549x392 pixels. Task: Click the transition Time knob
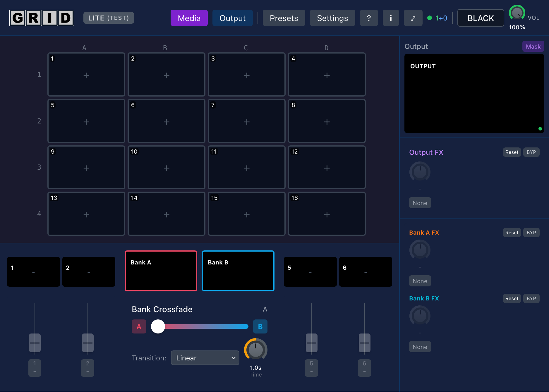[255, 350]
